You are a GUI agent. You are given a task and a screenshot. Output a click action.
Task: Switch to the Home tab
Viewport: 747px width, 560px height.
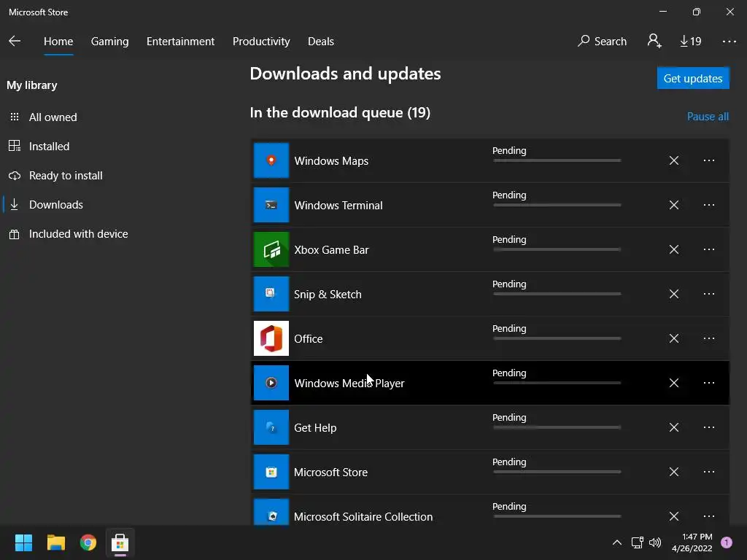coord(58,42)
